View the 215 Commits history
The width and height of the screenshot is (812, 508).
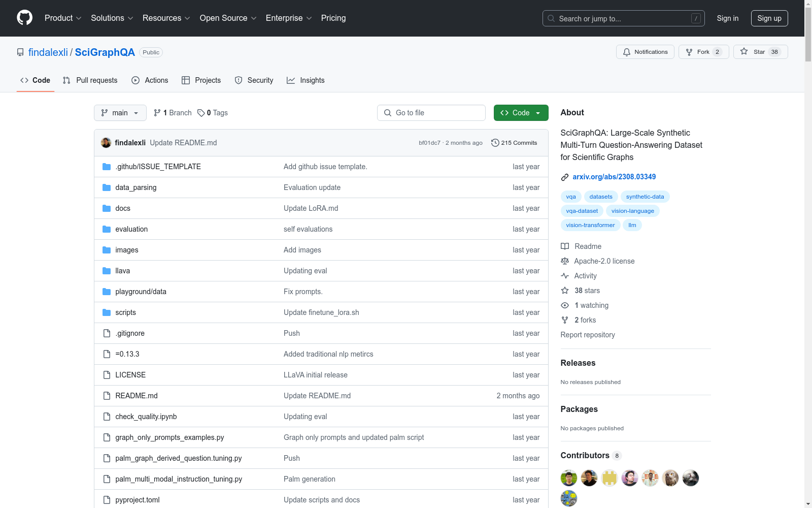tap(514, 143)
